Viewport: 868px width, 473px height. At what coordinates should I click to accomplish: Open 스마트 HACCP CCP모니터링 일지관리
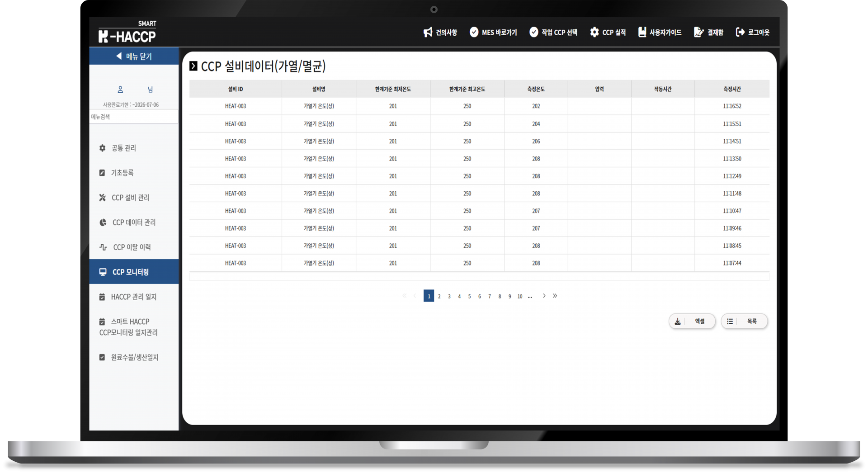coord(134,327)
